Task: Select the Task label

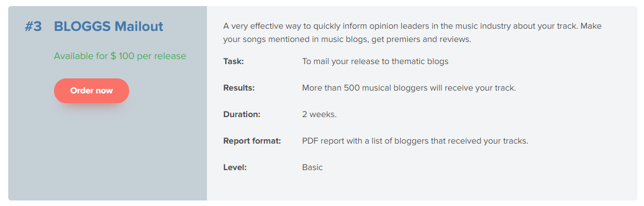Action: pos(233,62)
